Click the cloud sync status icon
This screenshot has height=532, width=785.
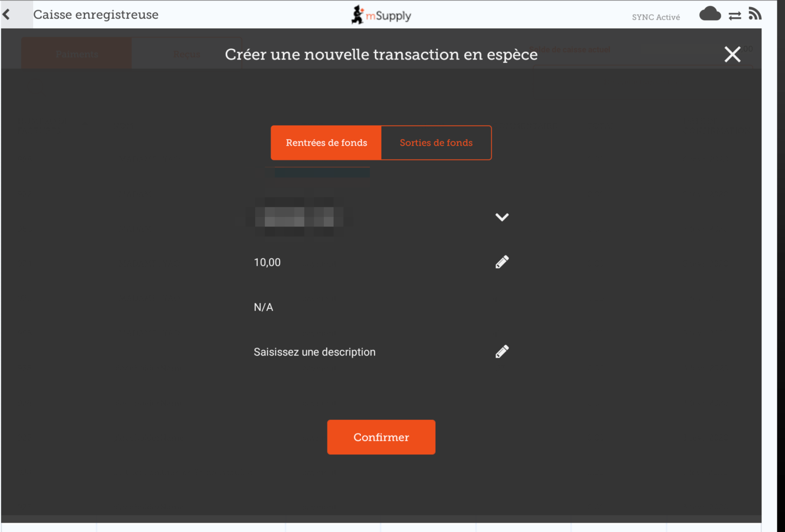710,14
